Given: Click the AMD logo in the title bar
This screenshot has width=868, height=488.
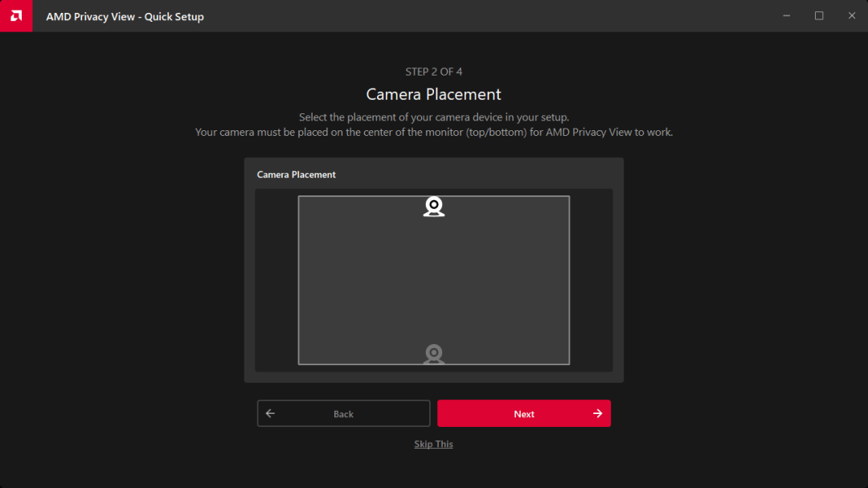Looking at the screenshot, I should coord(16,15).
